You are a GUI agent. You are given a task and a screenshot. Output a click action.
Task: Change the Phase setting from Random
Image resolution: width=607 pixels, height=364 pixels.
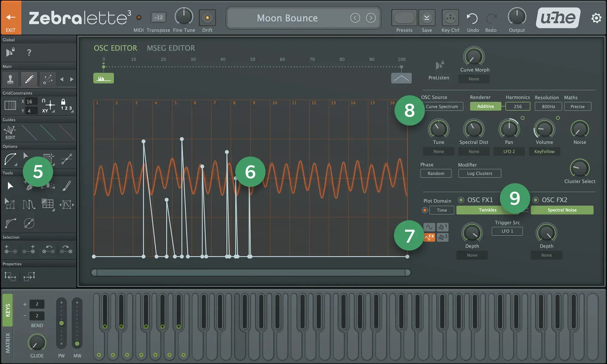pyautogui.click(x=436, y=173)
